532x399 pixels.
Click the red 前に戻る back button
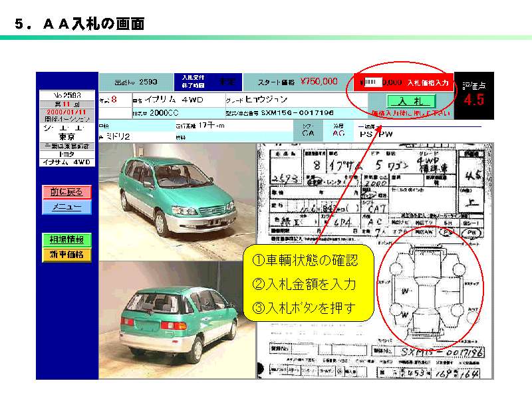pyautogui.click(x=66, y=192)
